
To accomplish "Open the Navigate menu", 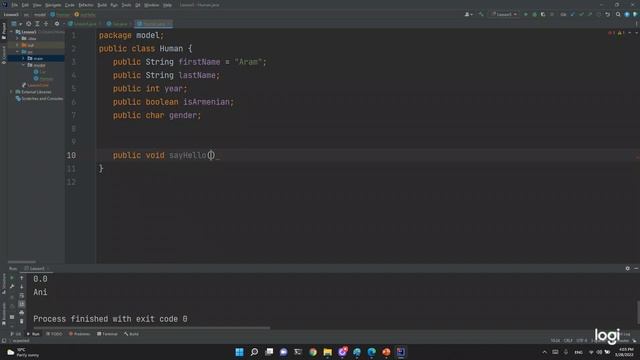I will [53, 5].
